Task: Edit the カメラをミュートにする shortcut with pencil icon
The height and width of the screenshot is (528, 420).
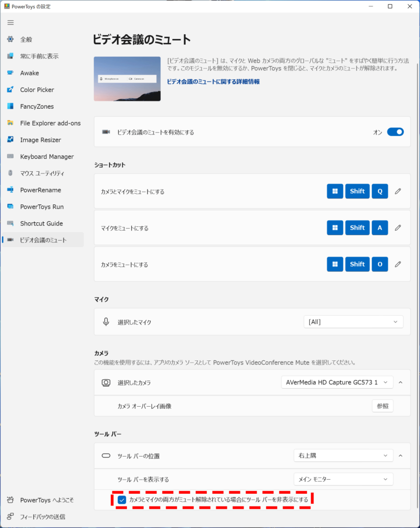Action: [x=398, y=264]
